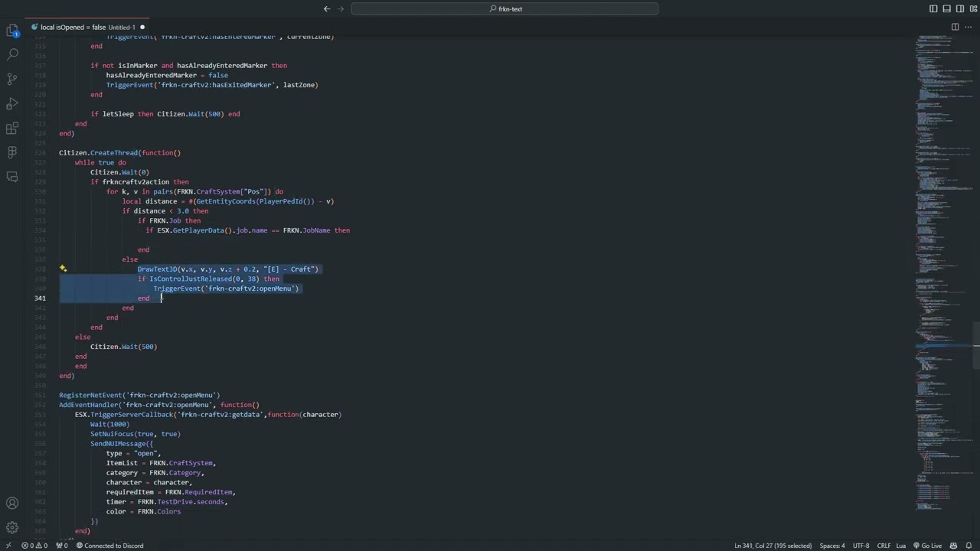
Task: Open the Figma view in activity bar
Action: (12, 152)
